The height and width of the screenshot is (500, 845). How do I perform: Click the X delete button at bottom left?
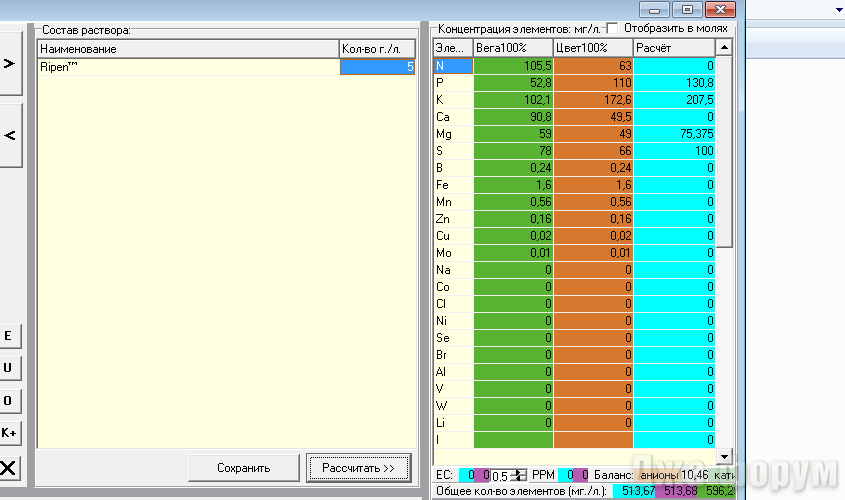click(10, 467)
